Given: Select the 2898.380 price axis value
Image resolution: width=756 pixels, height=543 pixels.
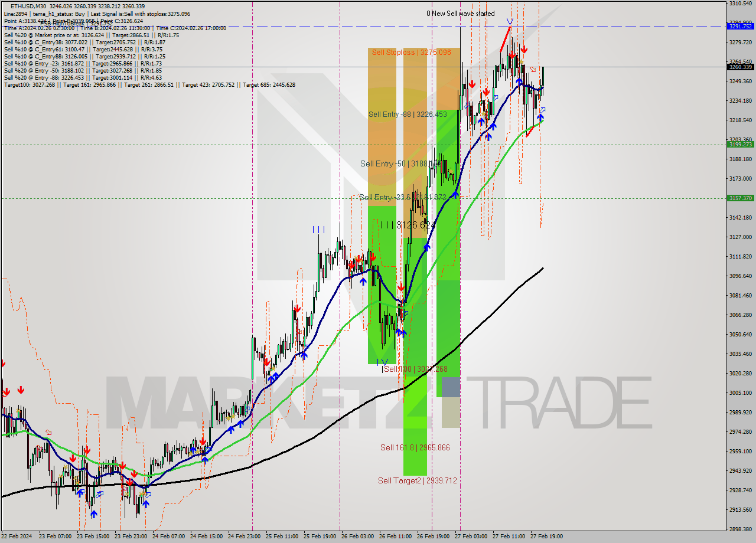Looking at the screenshot, I should pos(740,529).
